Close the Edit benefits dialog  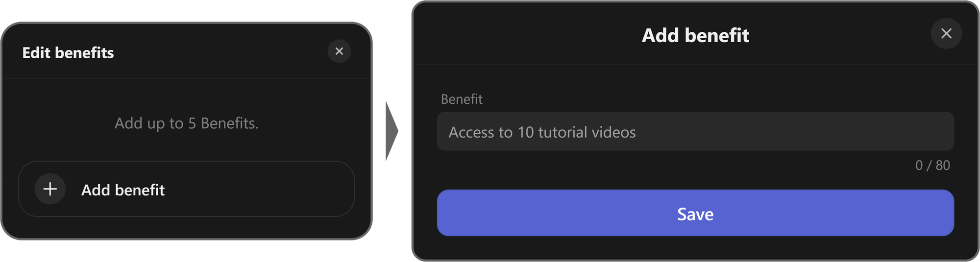point(339,51)
